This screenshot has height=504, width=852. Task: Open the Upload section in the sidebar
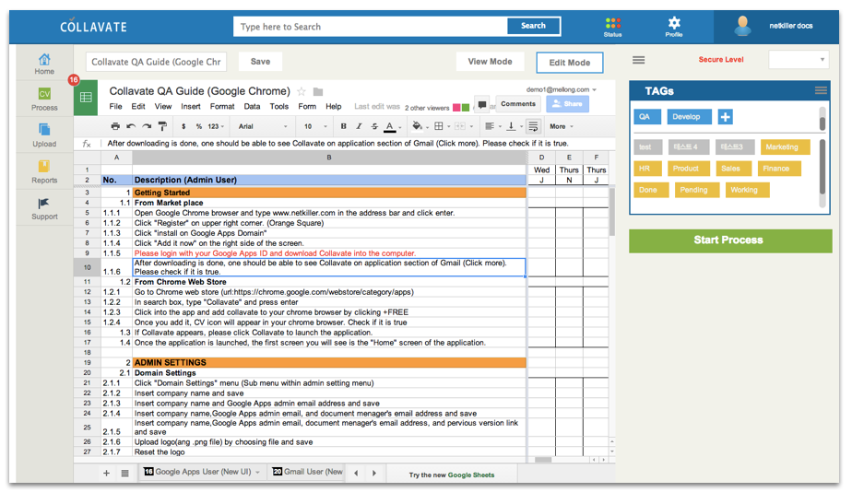pyautogui.click(x=44, y=135)
